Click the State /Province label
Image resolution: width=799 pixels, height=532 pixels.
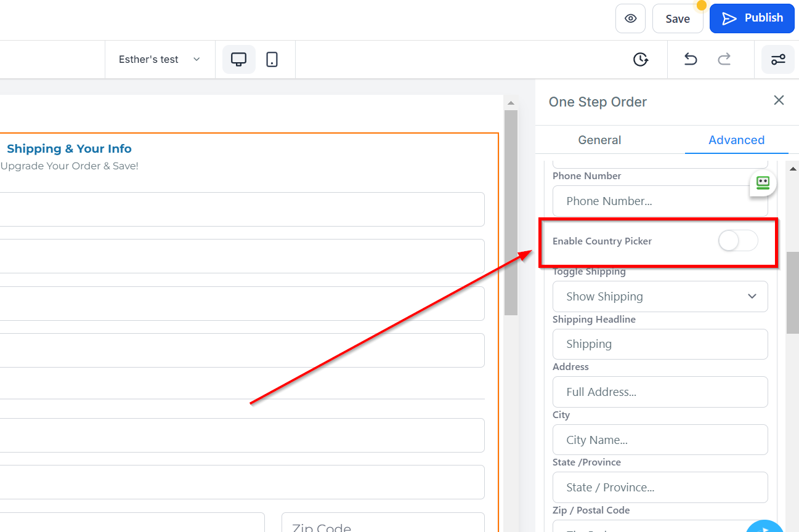tap(586, 462)
